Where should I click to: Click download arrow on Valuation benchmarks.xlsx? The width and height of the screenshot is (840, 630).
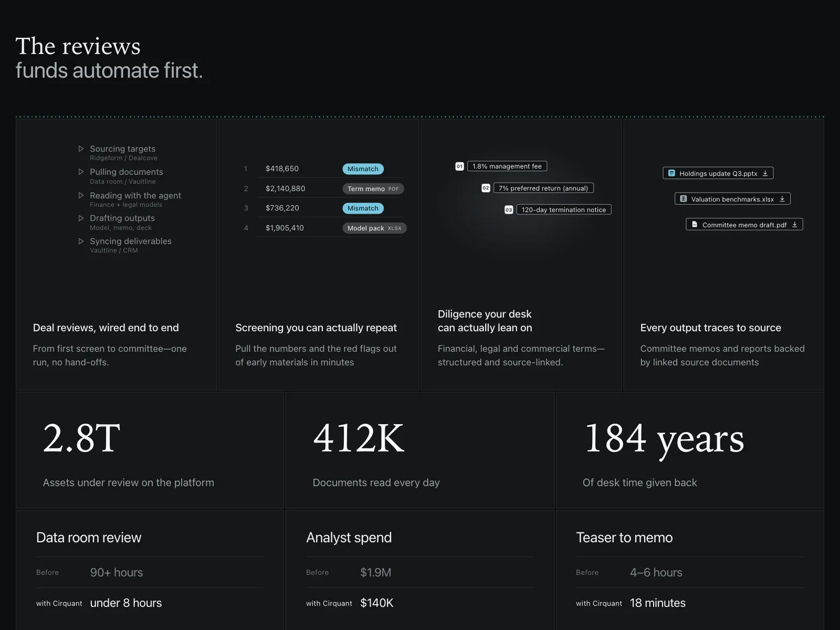click(782, 199)
